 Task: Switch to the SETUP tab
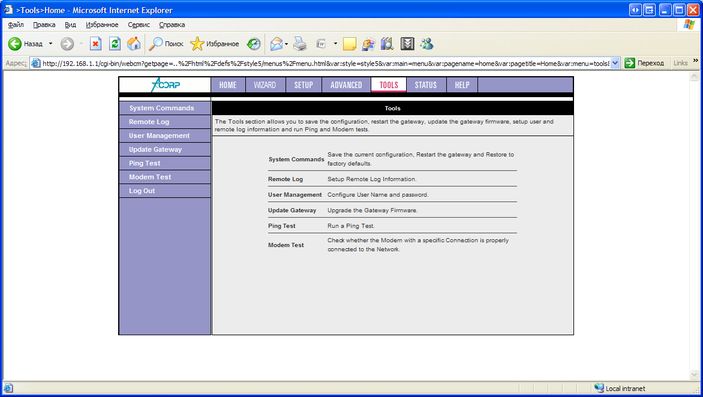304,85
